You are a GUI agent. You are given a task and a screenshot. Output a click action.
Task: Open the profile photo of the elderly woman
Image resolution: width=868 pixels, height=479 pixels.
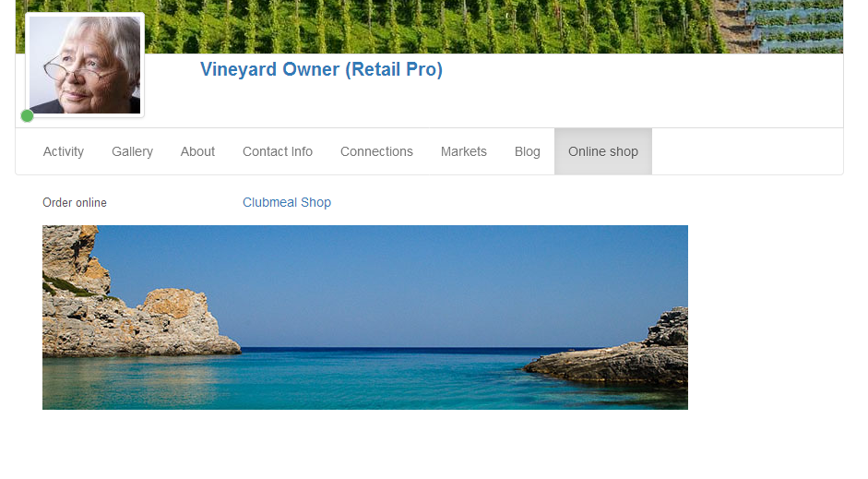[85, 65]
